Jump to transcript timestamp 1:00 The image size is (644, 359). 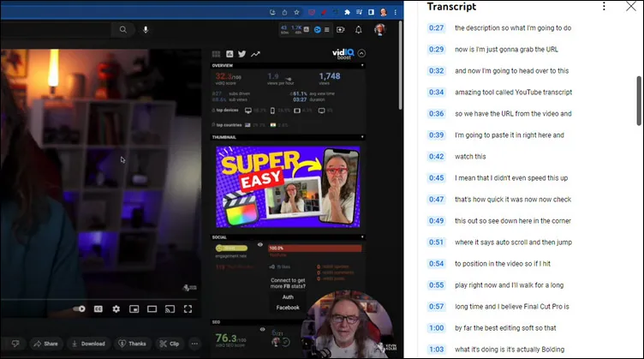pos(436,328)
